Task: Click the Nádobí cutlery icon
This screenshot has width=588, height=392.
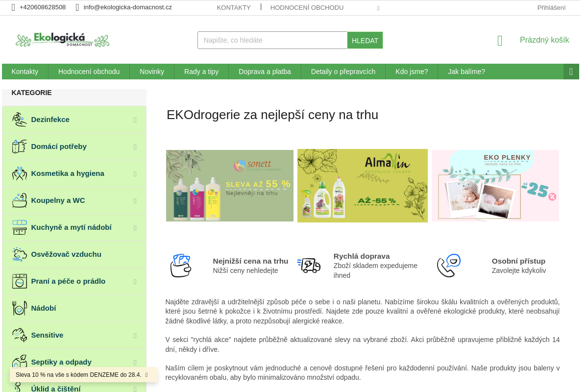Action: 19,308
